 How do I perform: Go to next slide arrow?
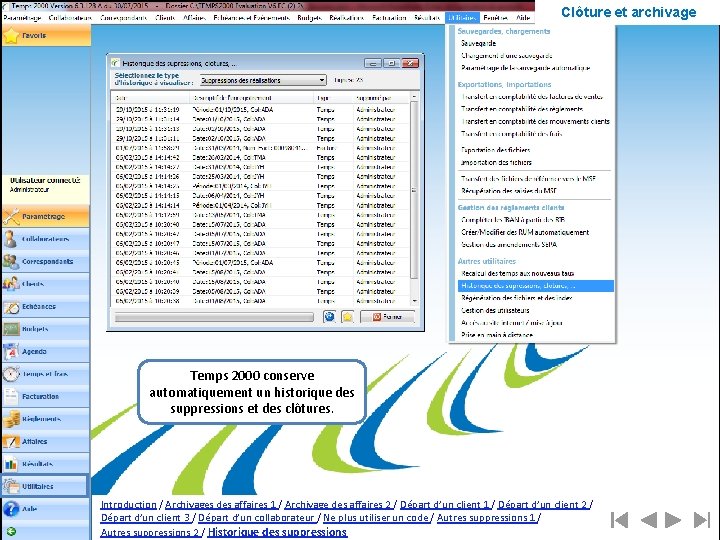673,520
